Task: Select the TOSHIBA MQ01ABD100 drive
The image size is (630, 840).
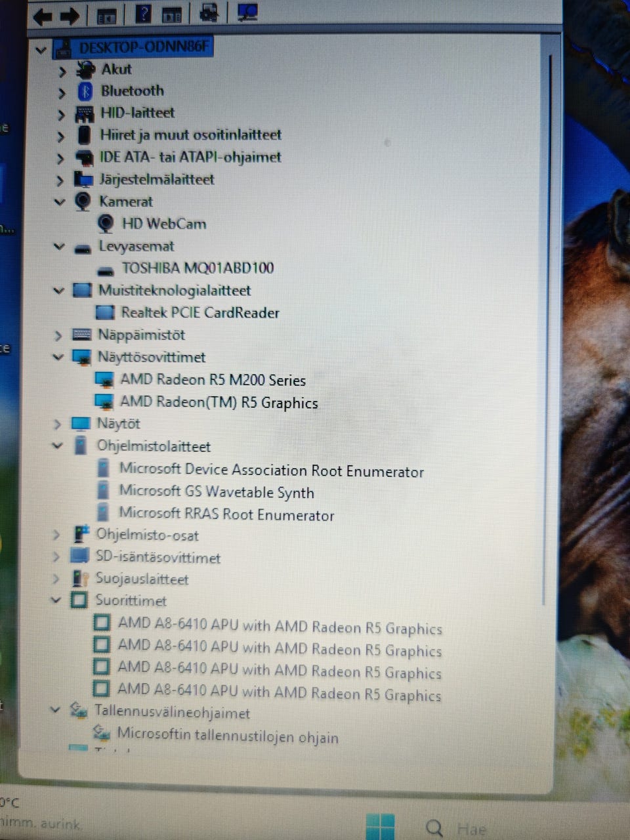Action: tap(198, 268)
